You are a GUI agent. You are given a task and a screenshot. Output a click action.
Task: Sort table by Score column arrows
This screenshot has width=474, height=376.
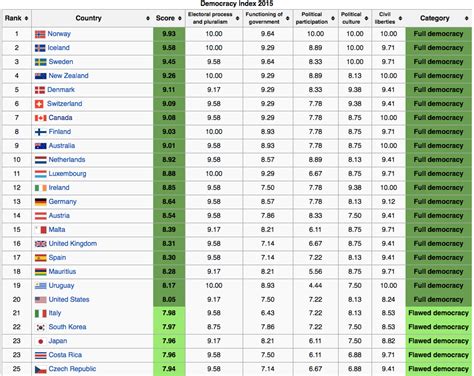[x=180, y=18]
